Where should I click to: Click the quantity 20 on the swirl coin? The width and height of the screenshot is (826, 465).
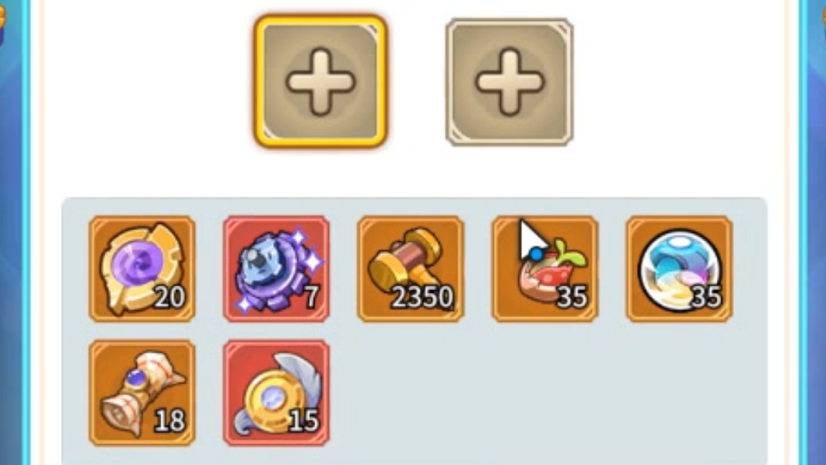pos(170,298)
